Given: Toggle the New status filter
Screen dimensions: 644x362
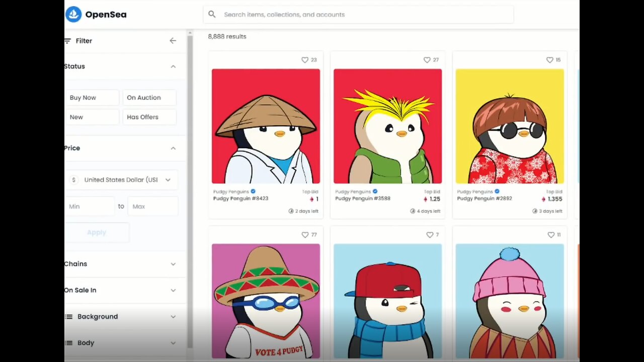Looking at the screenshot, I should point(93,117).
